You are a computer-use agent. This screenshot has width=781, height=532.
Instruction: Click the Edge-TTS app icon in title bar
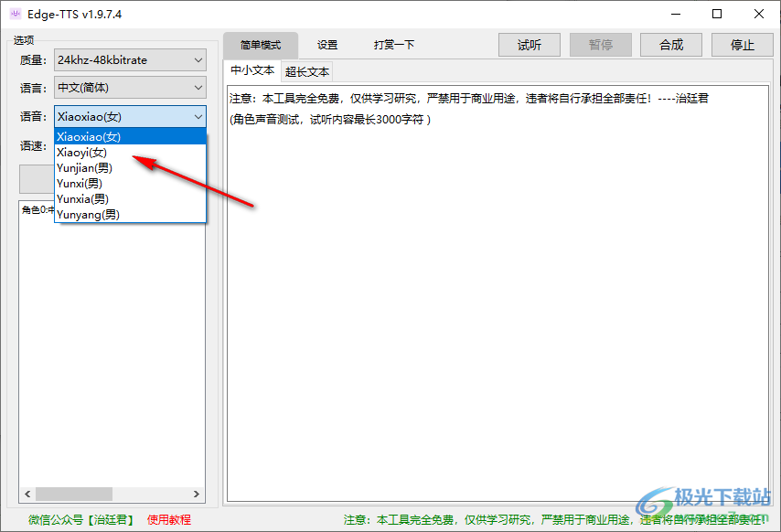pos(16,14)
